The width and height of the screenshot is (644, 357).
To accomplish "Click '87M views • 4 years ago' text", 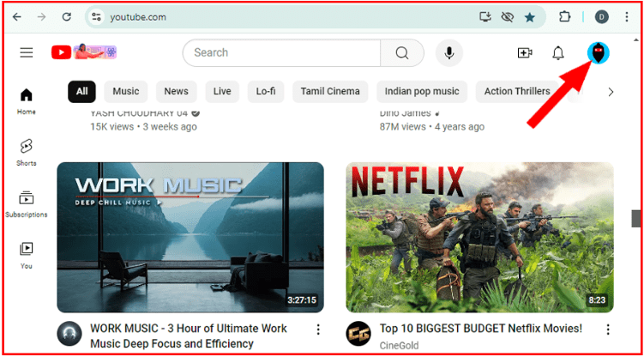I will tap(432, 127).
